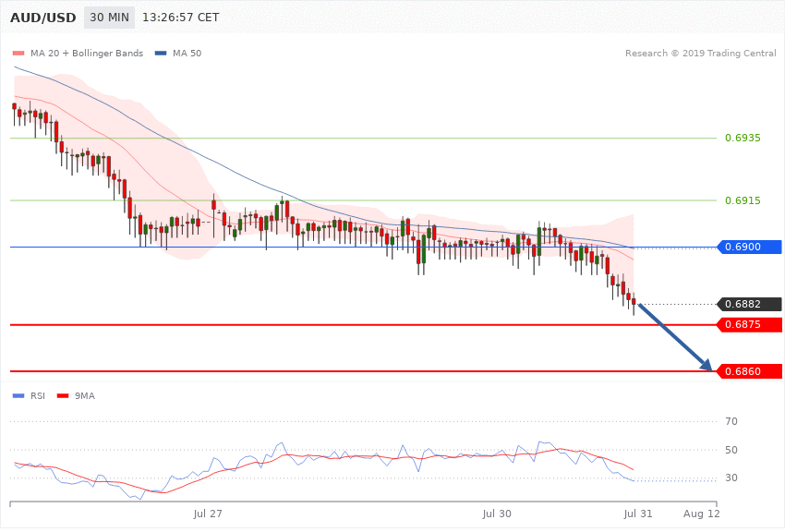The height and width of the screenshot is (532, 785).
Task: Click the Research © 2019 Trading Central credit
Action: coord(700,54)
